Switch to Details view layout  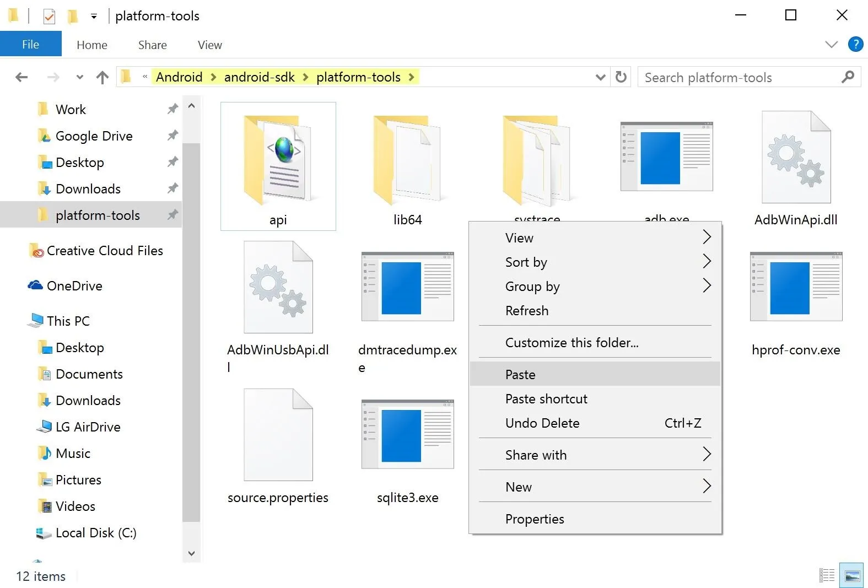827,575
